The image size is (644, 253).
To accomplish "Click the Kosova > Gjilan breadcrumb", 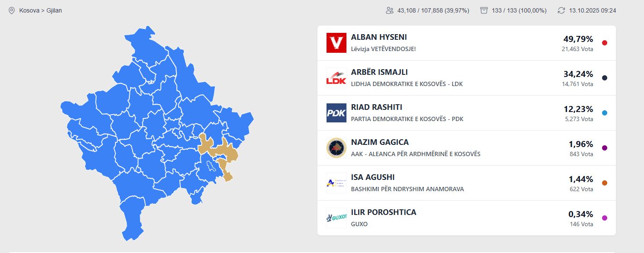I will point(41,10).
